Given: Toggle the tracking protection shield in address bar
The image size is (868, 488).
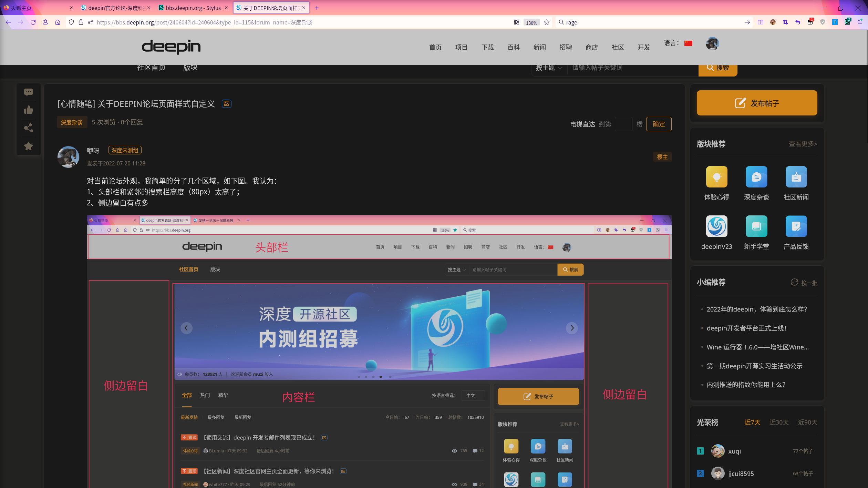Looking at the screenshot, I should pyautogui.click(x=71, y=22).
